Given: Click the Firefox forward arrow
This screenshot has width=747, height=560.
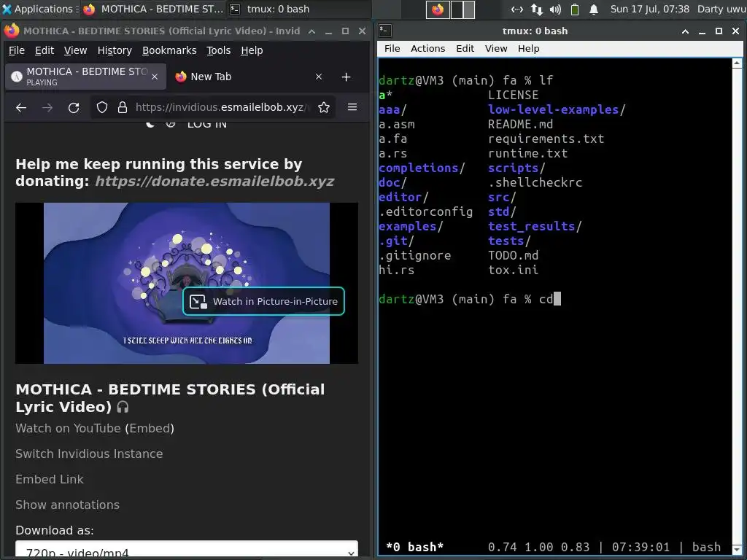Looking at the screenshot, I should pos(47,108).
